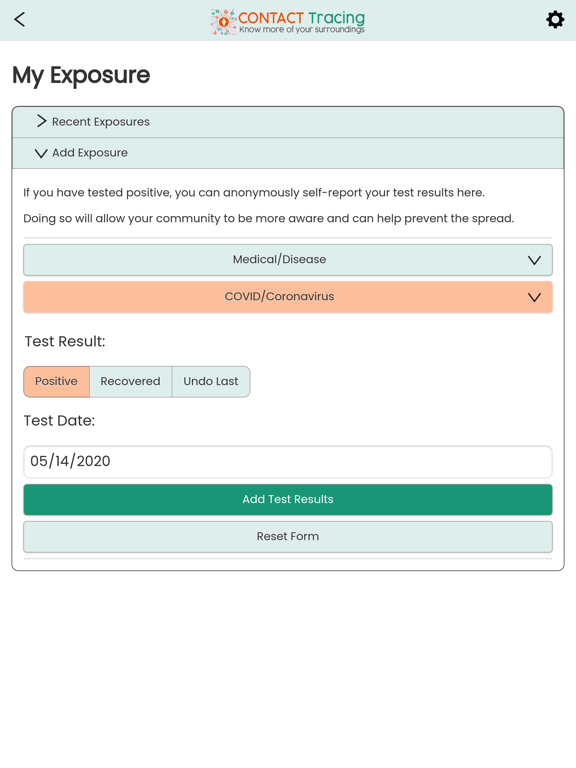Click the text starting 'Doing so will allow'
Image resolution: width=576 pixels, height=768 pixels.
[268, 218]
